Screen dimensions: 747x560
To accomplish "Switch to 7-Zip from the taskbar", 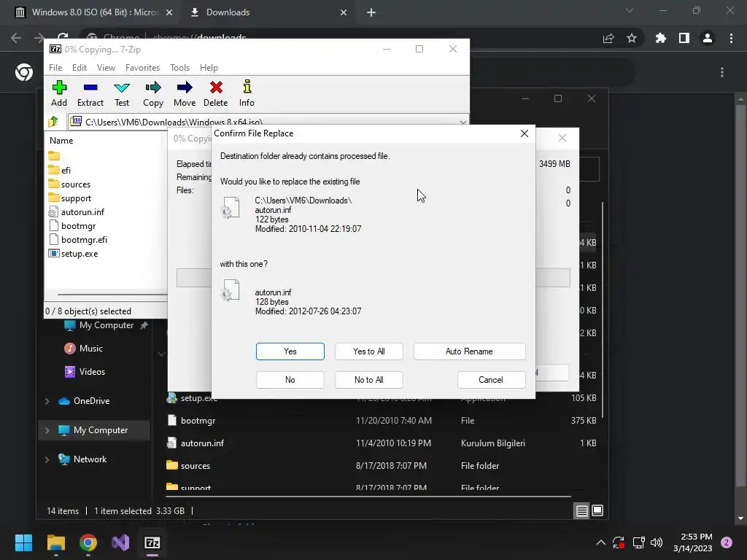I will point(152,542).
